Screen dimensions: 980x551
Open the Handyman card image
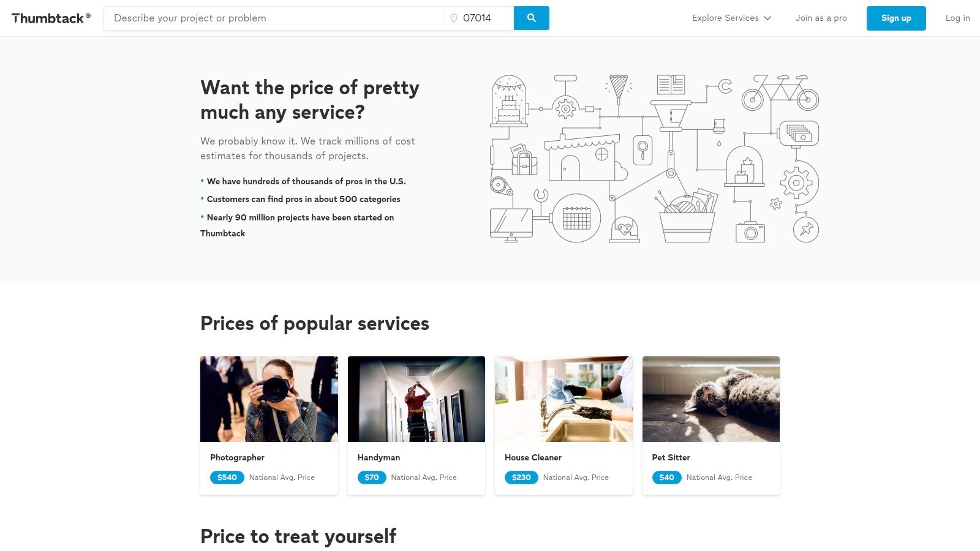417,399
